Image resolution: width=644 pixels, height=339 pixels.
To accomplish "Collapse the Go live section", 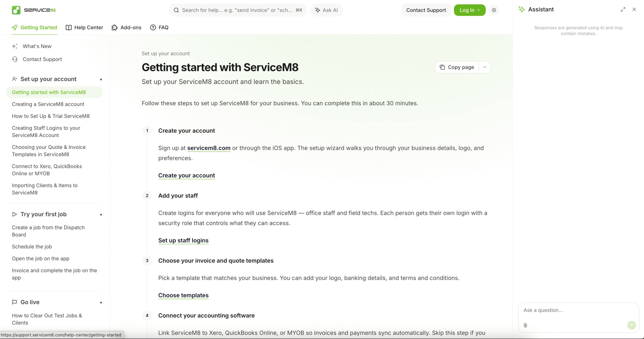I will [101, 303].
